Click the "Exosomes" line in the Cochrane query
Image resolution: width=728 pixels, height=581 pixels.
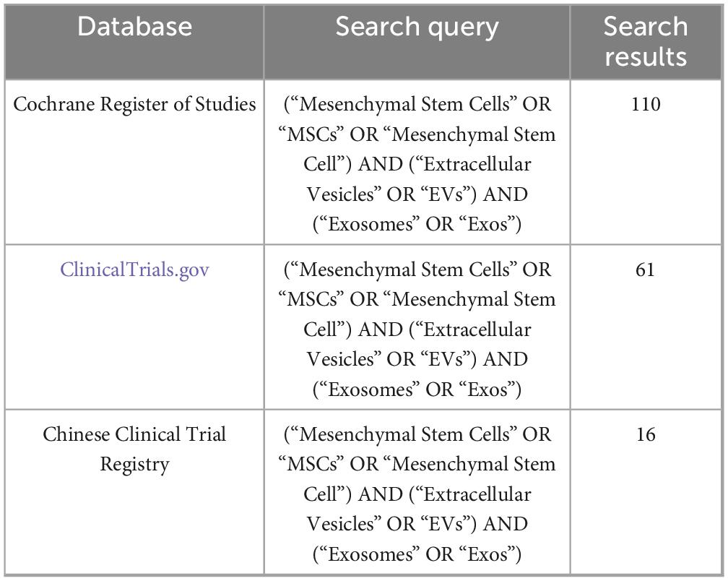pos(417,225)
